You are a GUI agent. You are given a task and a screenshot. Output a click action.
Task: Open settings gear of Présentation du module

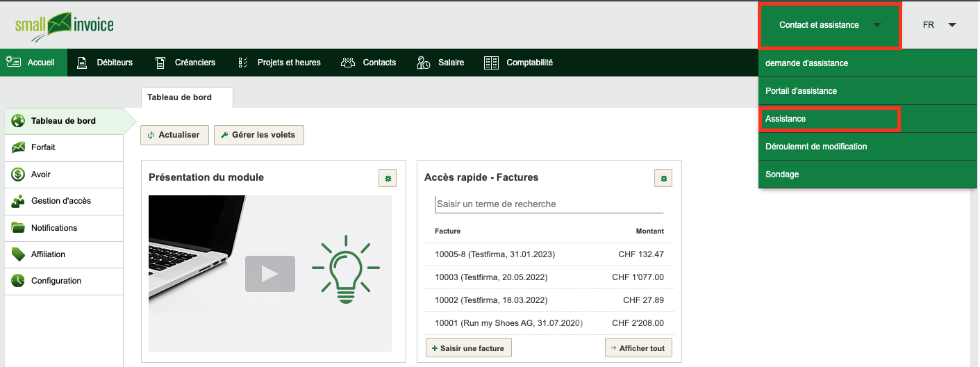click(x=388, y=178)
